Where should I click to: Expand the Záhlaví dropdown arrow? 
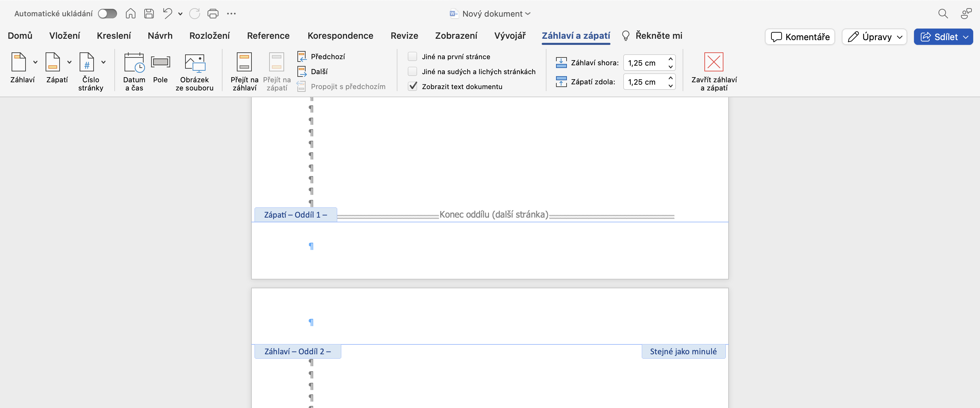pyautogui.click(x=35, y=62)
